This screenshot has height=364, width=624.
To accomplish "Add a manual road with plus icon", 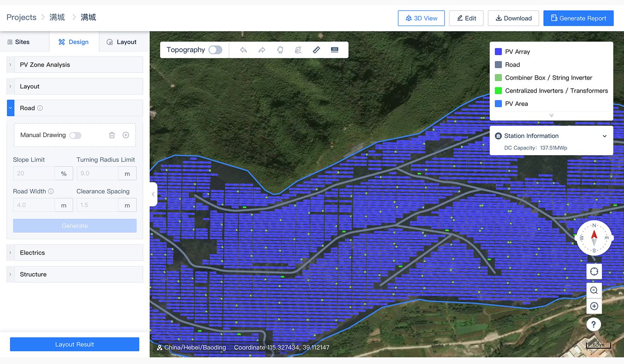I will click(126, 135).
